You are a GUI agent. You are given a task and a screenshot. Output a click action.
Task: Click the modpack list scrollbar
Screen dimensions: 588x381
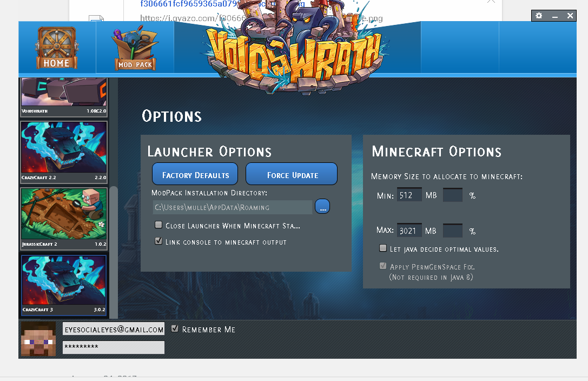pyautogui.click(x=113, y=252)
